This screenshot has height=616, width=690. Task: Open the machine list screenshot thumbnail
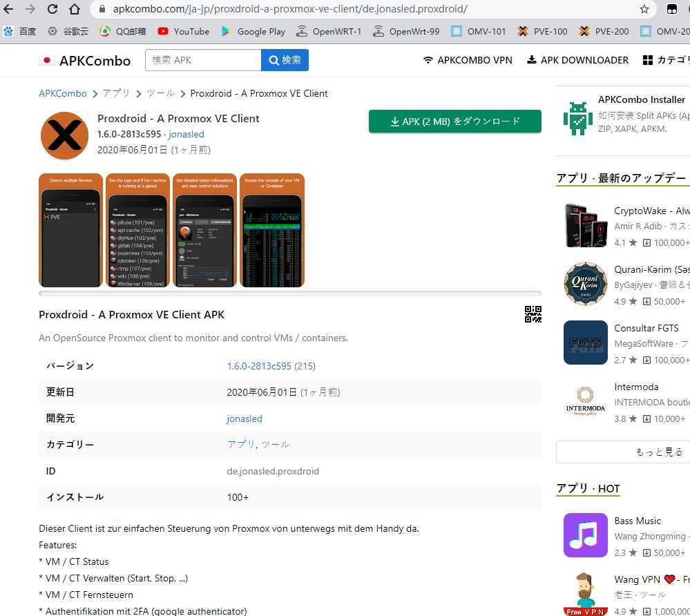pyautogui.click(x=137, y=230)
